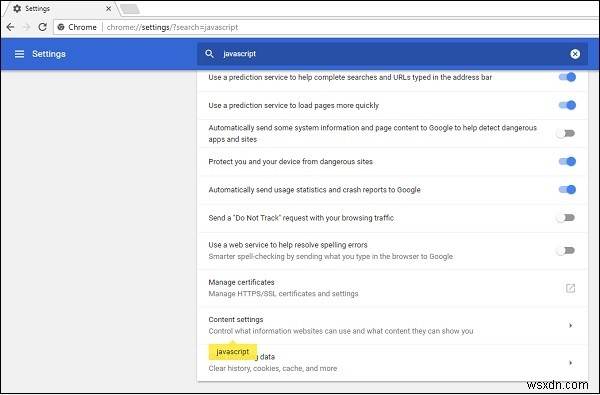Viewport: 600px width, 395px height.
Task: Click the search magnifier icon
Action: click(x=209, y=54)
